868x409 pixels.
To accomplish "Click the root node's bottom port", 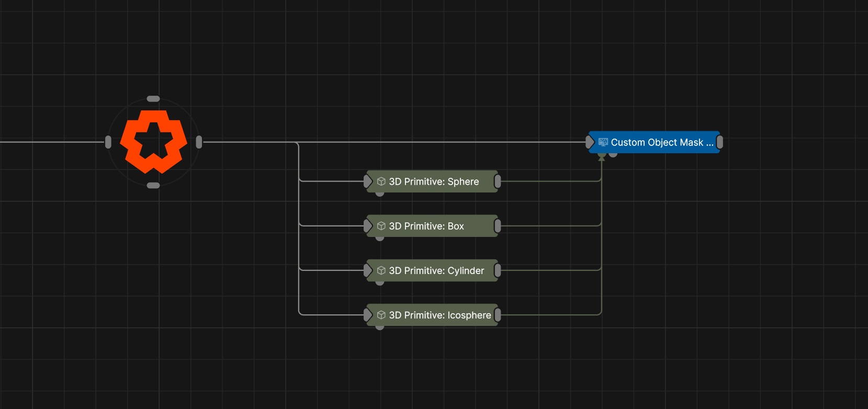I will [153, 186].
